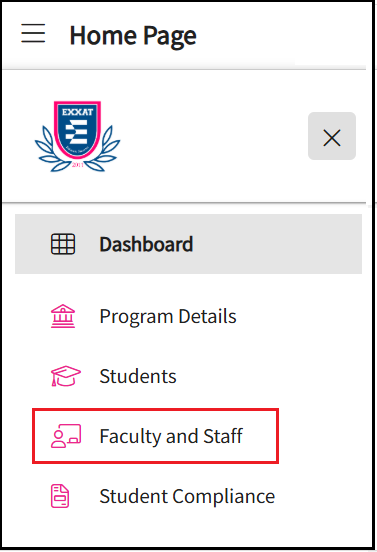Click the red highlight box border

click(x=155, y=410)
